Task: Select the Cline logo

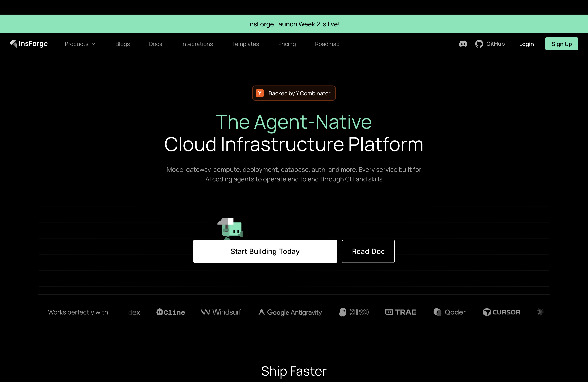Action: 170,312
